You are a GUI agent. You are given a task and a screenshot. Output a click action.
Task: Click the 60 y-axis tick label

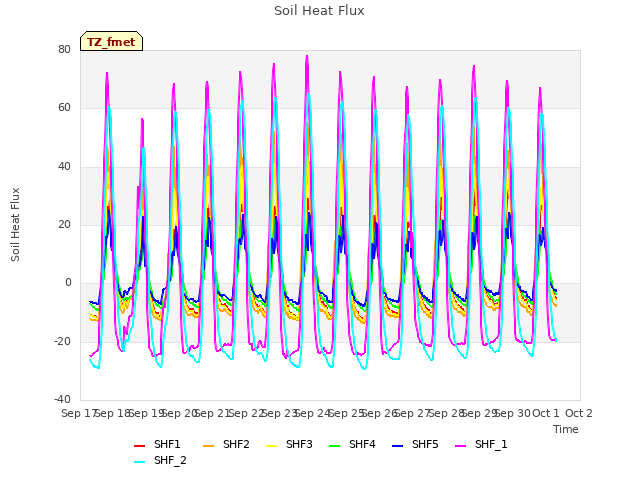64,108
